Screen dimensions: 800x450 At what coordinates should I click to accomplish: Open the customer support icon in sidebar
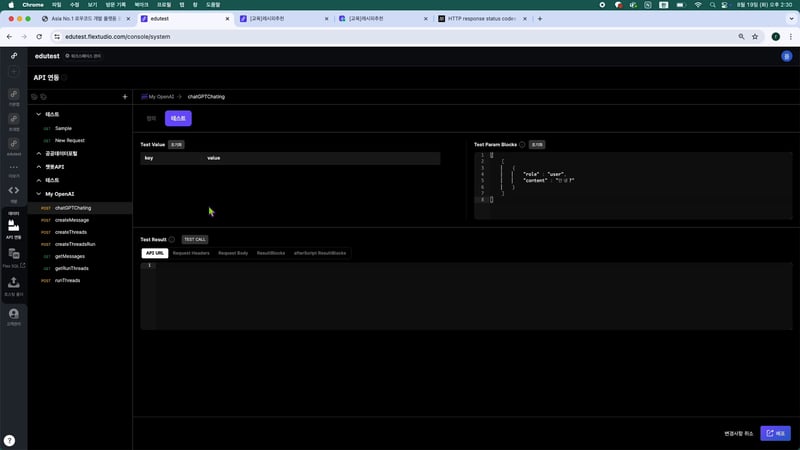tap(14, 315)
